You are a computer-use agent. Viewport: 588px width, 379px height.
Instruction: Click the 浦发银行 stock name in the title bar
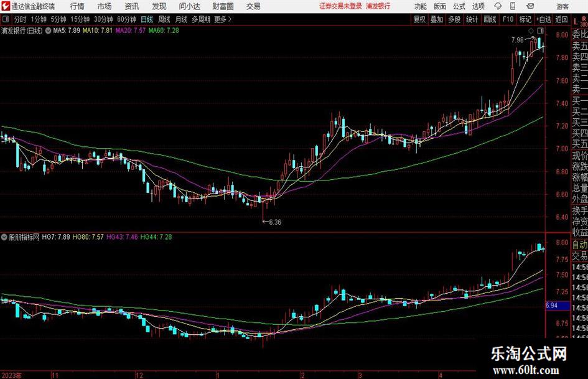378,6
